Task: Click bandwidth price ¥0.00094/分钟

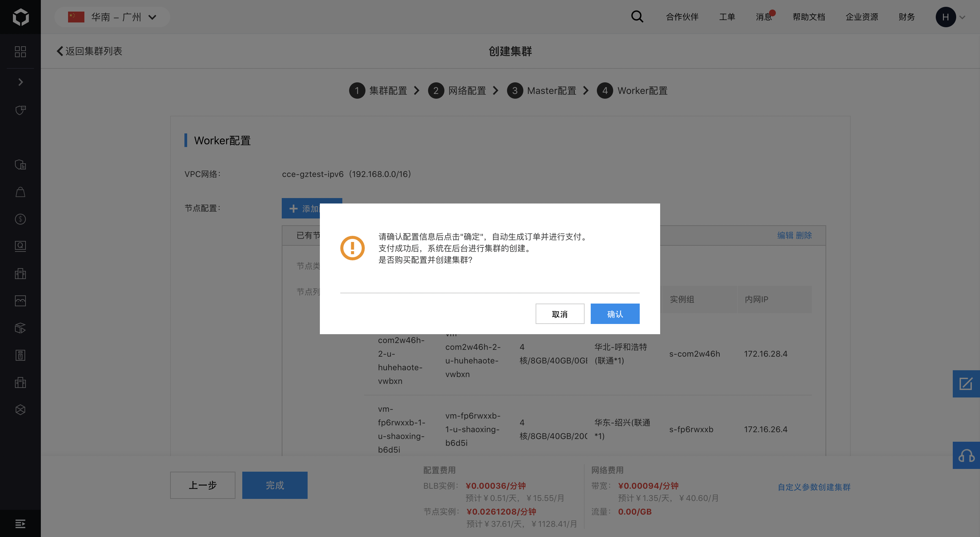Action: pyautogui.click(x=648, y=486)
